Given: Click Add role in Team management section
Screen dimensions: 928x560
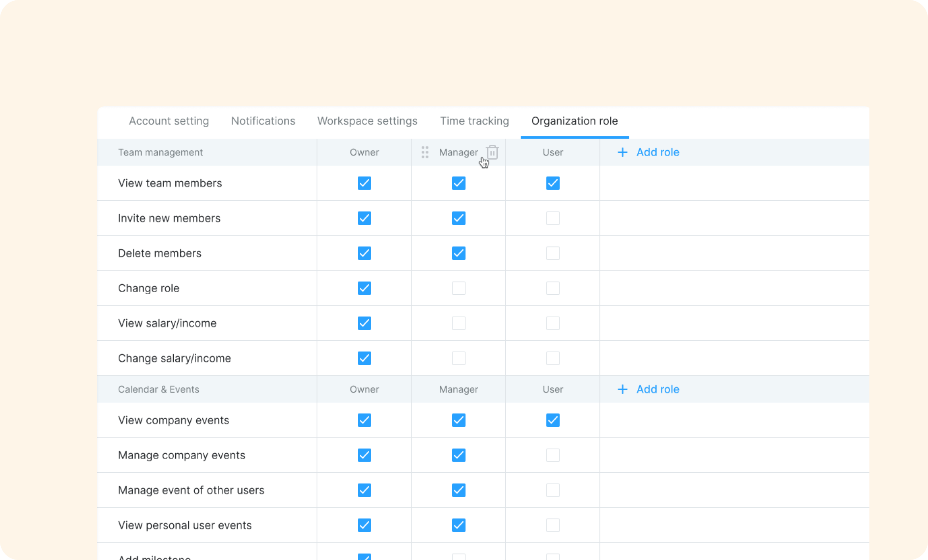Looking at the screenshot, I should 648,152.
